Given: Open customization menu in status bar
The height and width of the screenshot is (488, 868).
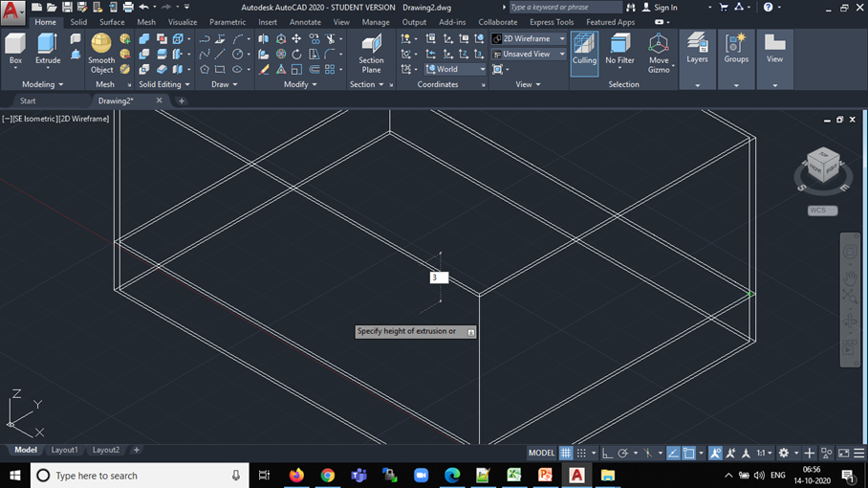Looking at the screenshot, I should click(x=858, y=453).
